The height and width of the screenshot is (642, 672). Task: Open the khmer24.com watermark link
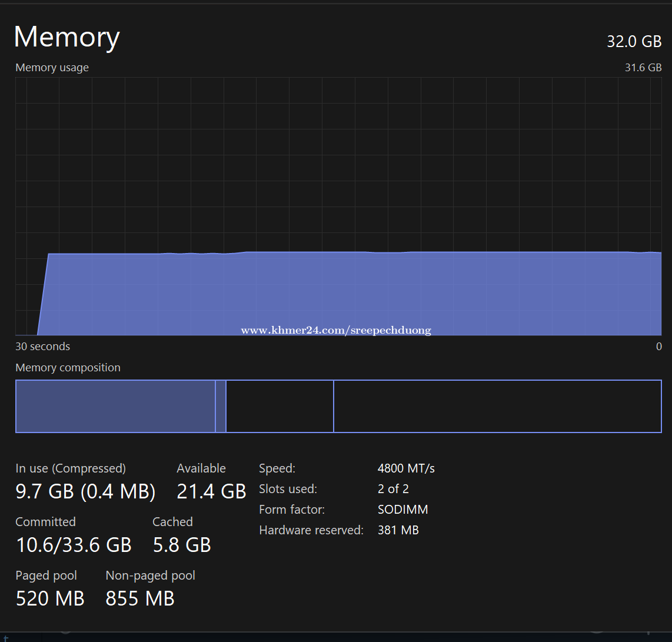point(336,330)
